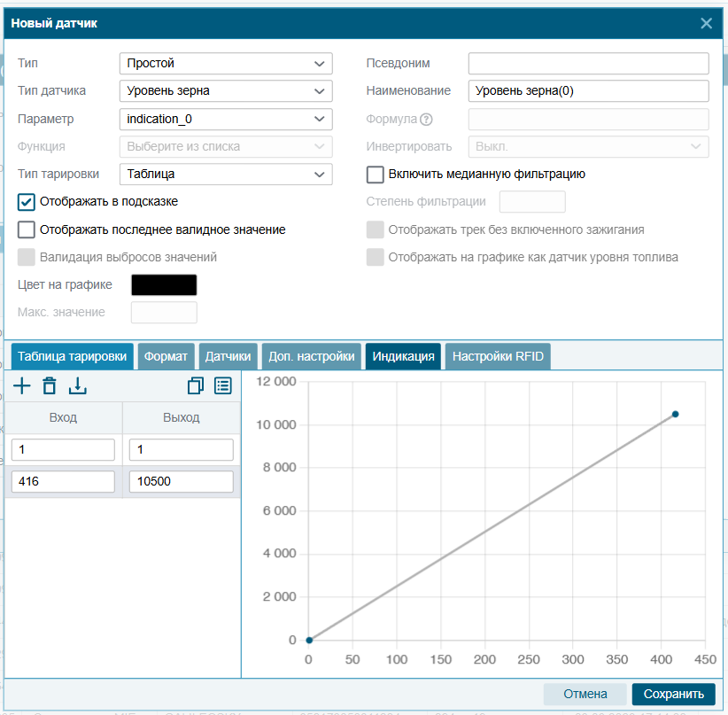The height and width of the screenshot is (715, 728).
Task: Open the Настройки RFID tab
Action: [x=498, y=356]
